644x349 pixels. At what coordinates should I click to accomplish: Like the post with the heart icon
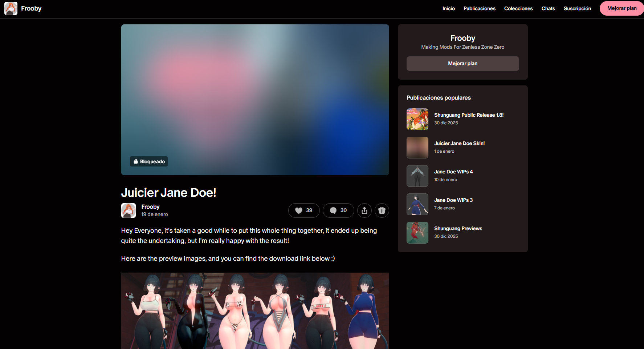tap(304, 210)
